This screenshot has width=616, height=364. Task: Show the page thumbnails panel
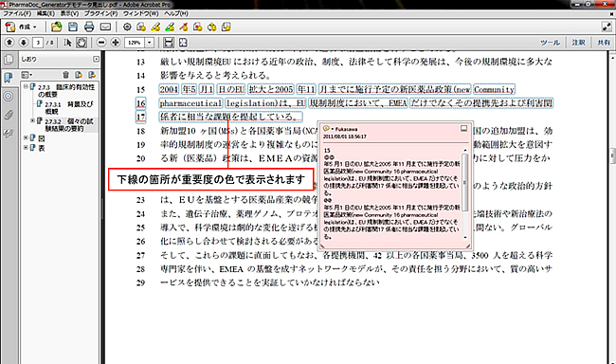click(x=9, y=60)
